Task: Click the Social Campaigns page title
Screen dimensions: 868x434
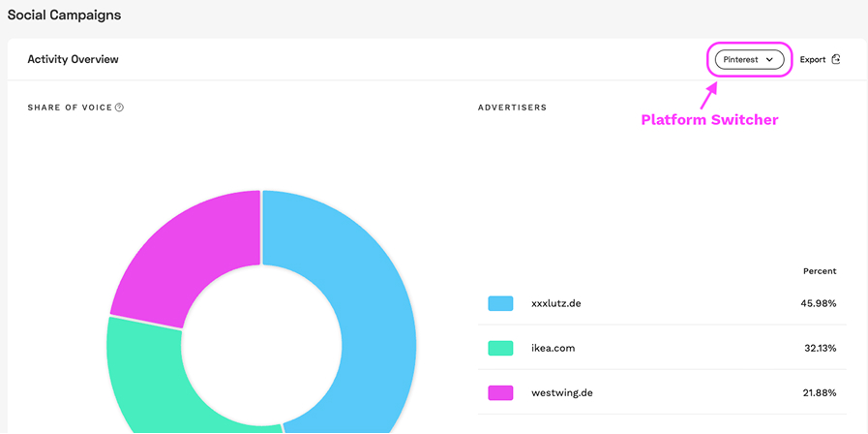Action: (64, 15)
